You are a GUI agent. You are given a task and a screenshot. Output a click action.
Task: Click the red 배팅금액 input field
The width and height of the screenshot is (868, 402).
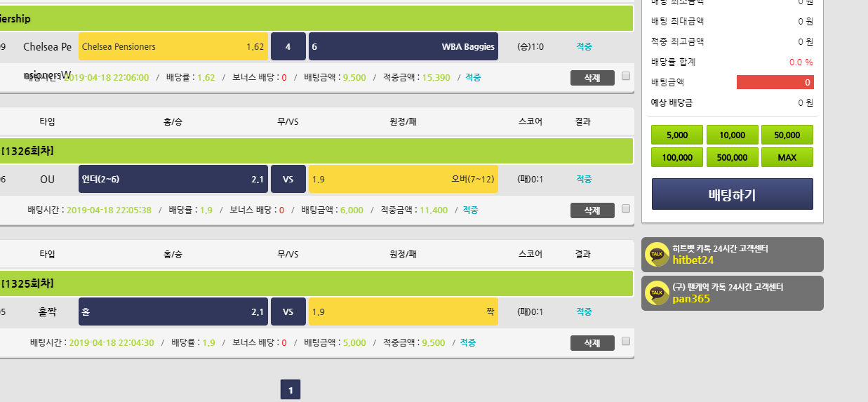(x=775, y=83)
